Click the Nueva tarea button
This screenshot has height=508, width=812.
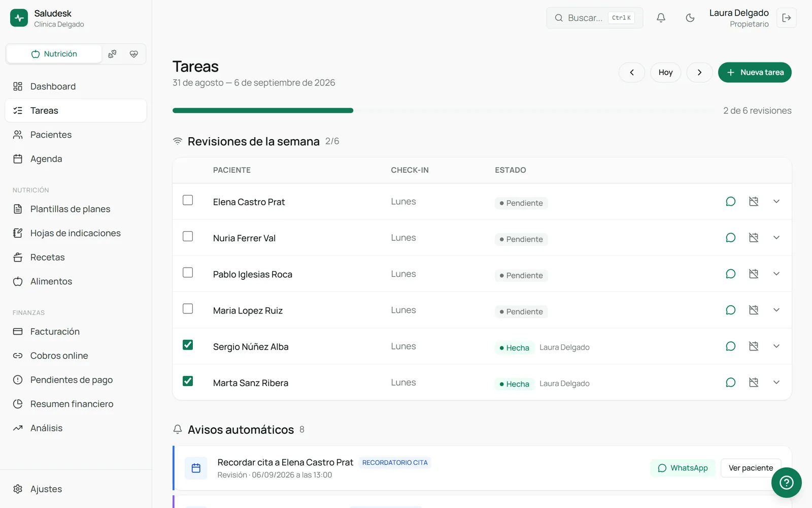755,72
